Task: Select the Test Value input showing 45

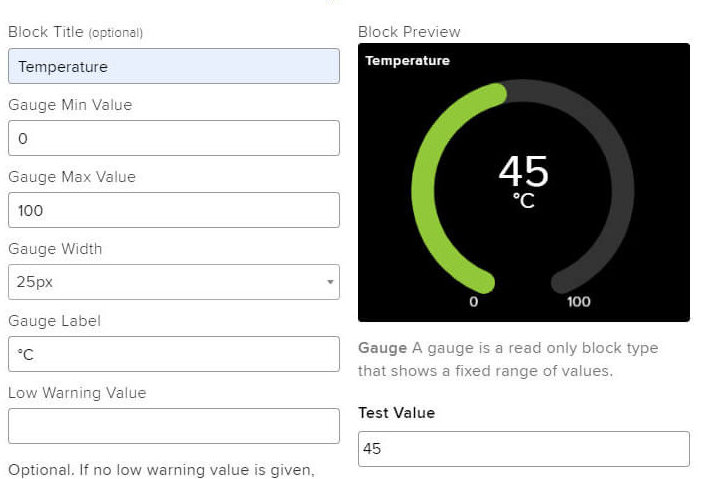Action: (524, 449)
